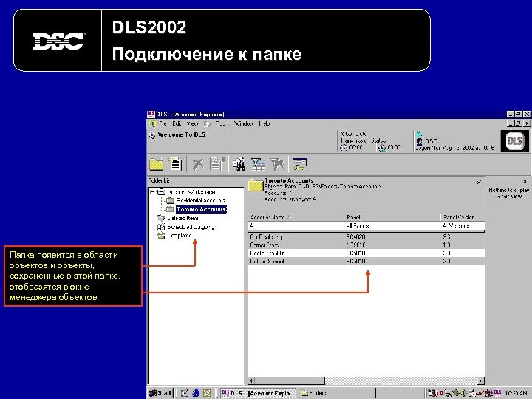This screenshot has width=532, height=399.
Task: Click the horizontal scrollbar left arrow
Action: point(251,381)
